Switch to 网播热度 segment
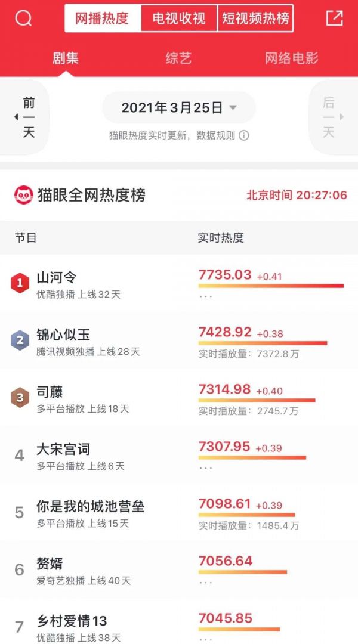The width and height of the screenshot is (358, 644). [102, 18]
